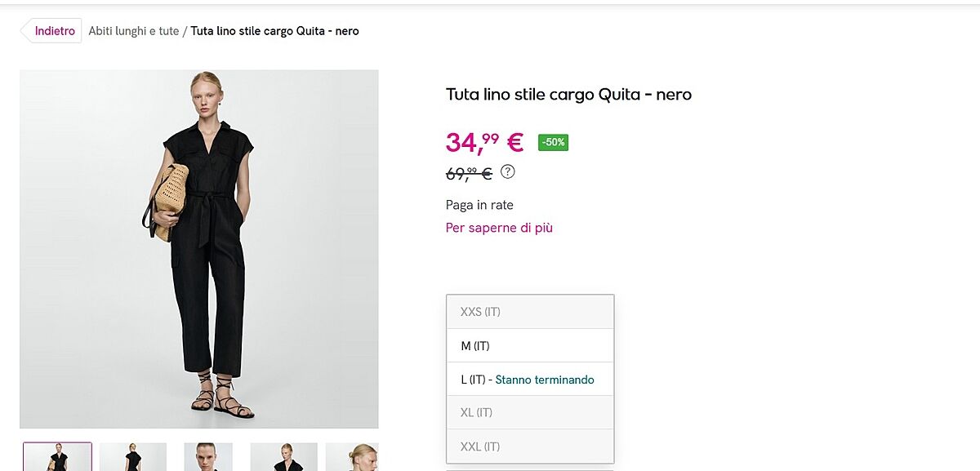980x471 pixels.
Task: Enlarge the main jumpsuit product photo
Action: click(199, 249)
